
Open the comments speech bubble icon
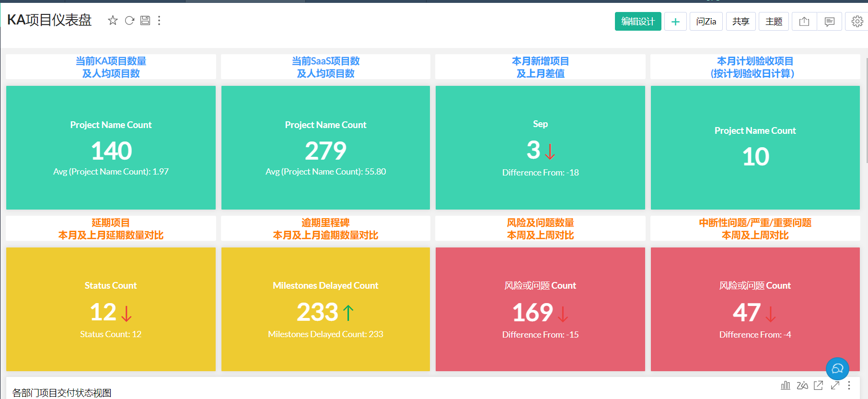829,22
